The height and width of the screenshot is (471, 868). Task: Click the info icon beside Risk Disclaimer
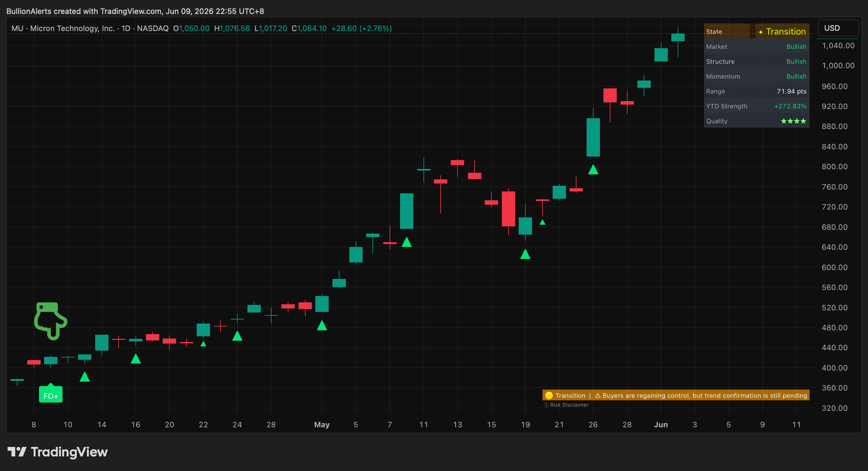pyautogui.click(x=546, y=405)
